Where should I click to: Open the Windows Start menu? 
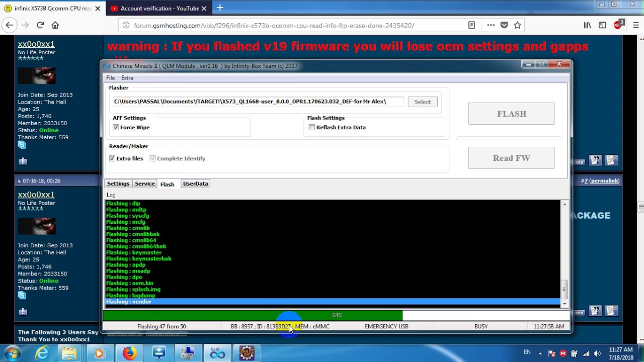coord(12,352)
